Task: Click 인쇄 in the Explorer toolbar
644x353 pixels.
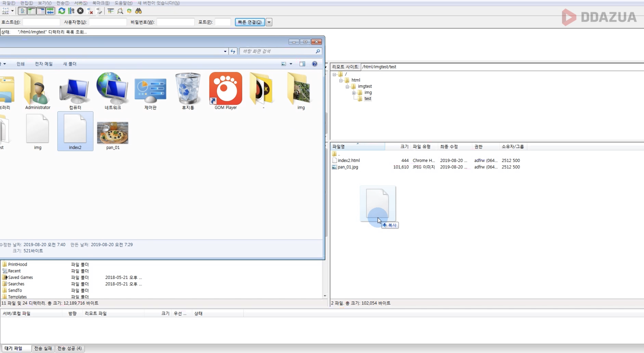Action: click(x=20, y=64)
